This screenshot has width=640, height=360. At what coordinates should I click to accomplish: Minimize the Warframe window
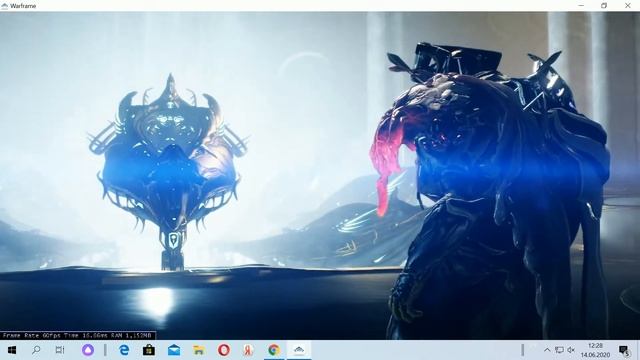pyautogui.click(x=581, y=5)
